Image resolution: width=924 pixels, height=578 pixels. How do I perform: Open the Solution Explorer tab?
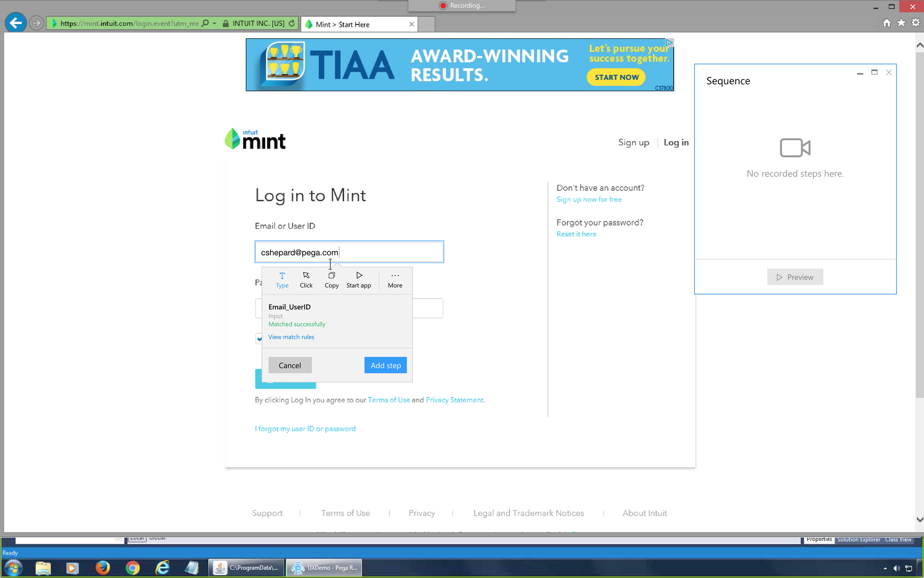tap(858, 539)
